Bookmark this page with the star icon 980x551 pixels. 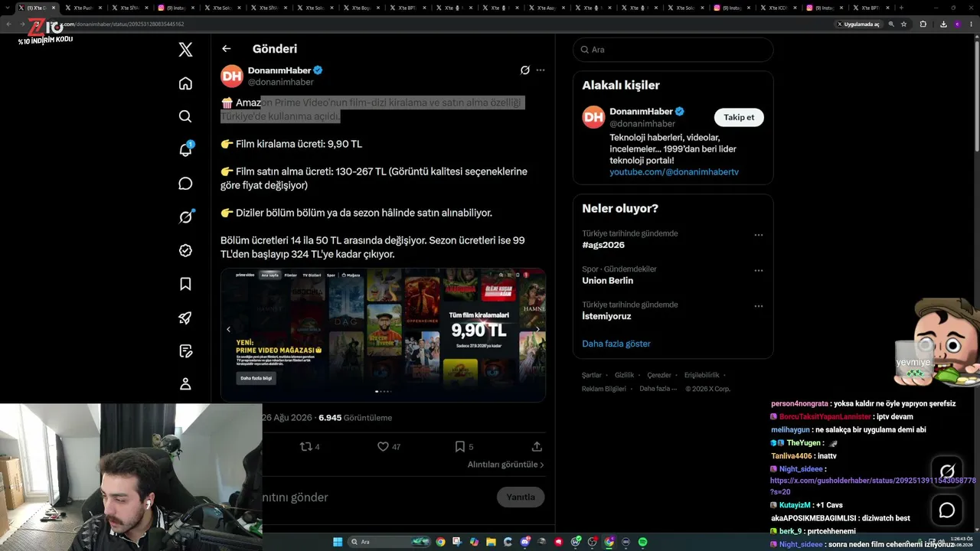[903, 24]
